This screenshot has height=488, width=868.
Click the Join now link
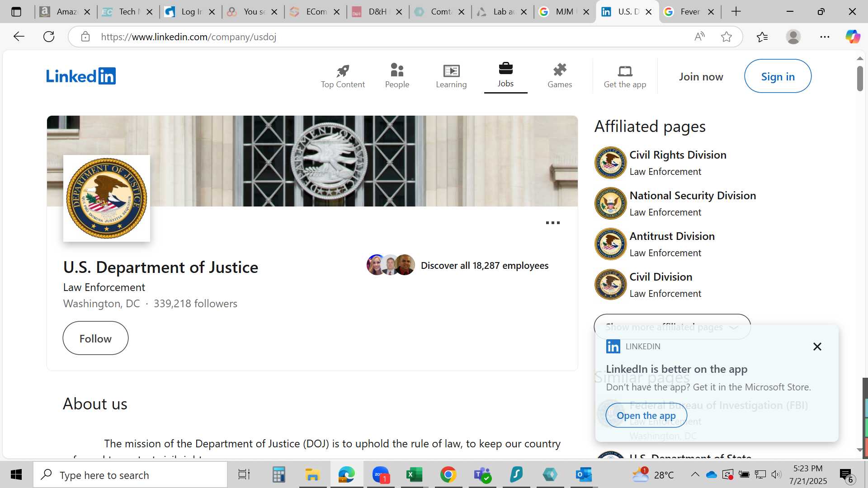click(x=701, y=77)
